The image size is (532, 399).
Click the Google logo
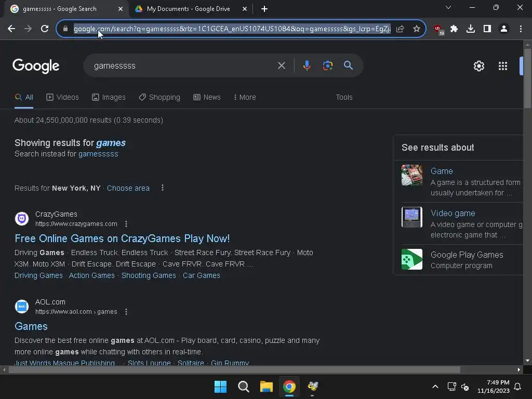[x=36, y=66]
